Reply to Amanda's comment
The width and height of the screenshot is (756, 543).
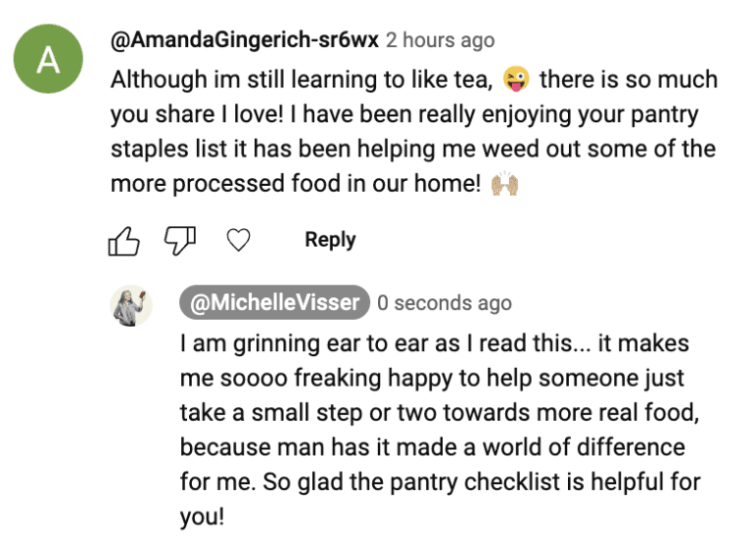tap(330, 240)
